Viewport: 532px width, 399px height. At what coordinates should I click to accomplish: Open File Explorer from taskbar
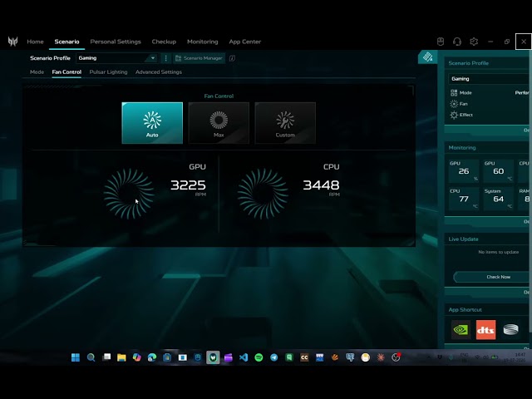point(121,357)
